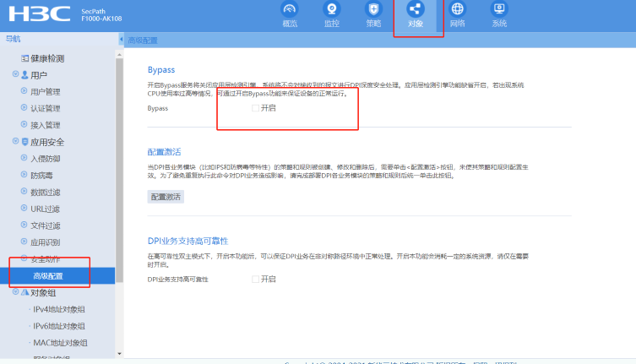Click the 配置激活 section heading

pyautogui.click(x=164, y=152)
